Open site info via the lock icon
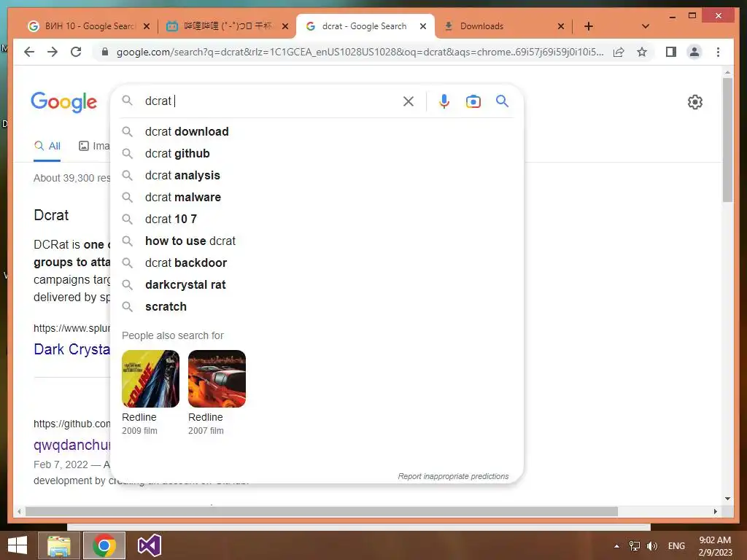The image size is (747, 560). (x=105, y=52)
